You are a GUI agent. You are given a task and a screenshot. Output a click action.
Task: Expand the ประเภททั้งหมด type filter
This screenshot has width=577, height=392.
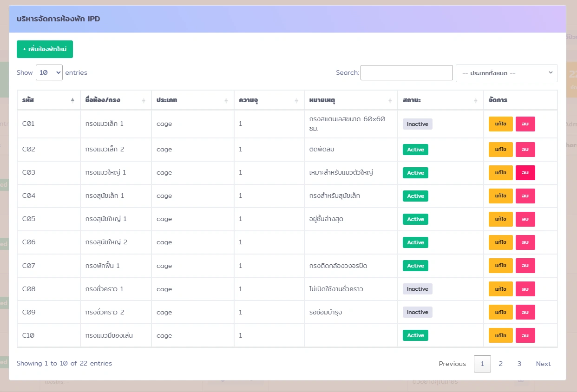pyautogui.click(x=506, y=73)
